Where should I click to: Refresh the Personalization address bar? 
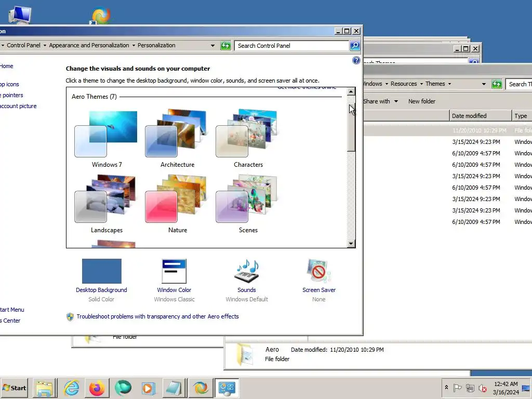click(x=225, y=46)
